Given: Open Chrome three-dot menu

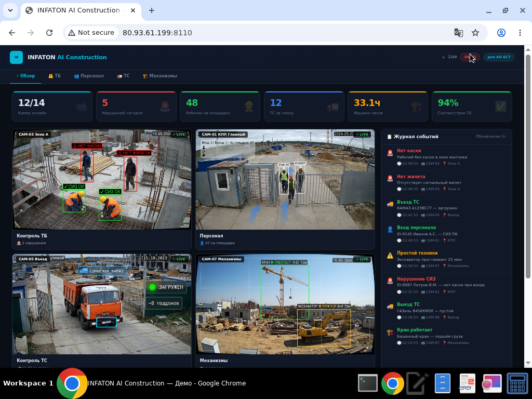Looking at the screenshot, I should (x=520, y=33).
